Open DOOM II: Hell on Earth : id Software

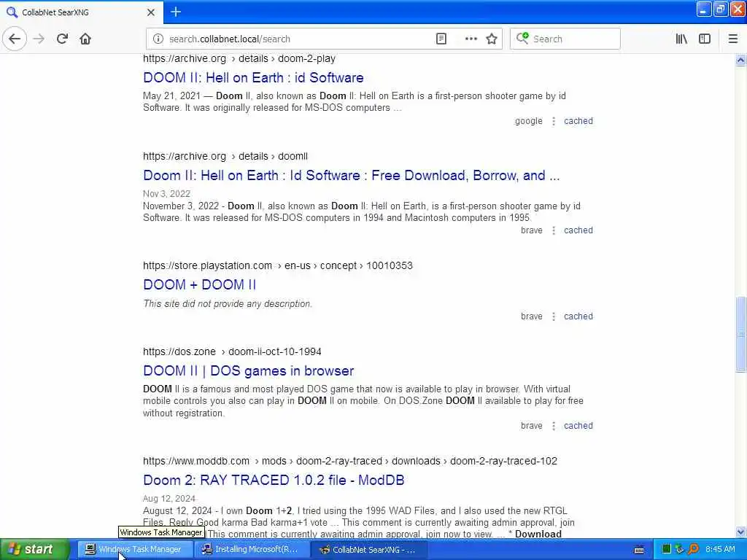point(253,77)
